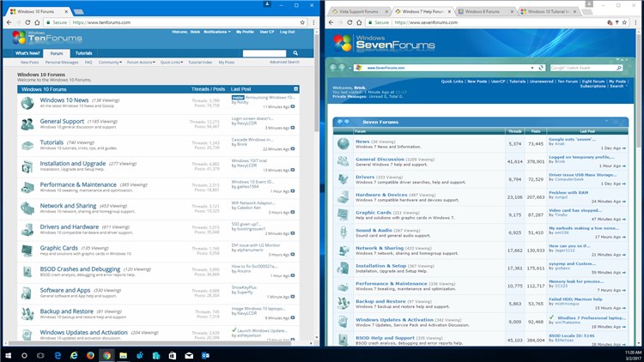The width and height of the screenshot is (644, 362).
Task: Switch to Vista Support Forums browser tab
Action: [x=359, y=11]
